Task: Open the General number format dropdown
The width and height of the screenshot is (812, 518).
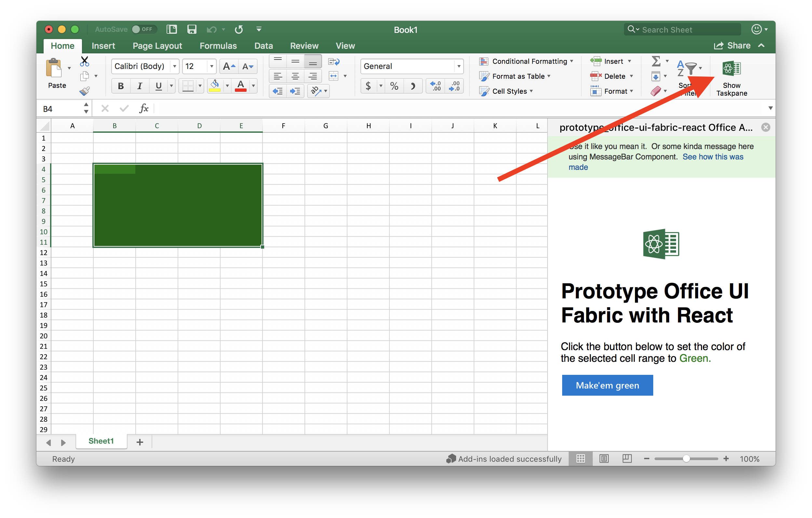Action: click(459, 66)
